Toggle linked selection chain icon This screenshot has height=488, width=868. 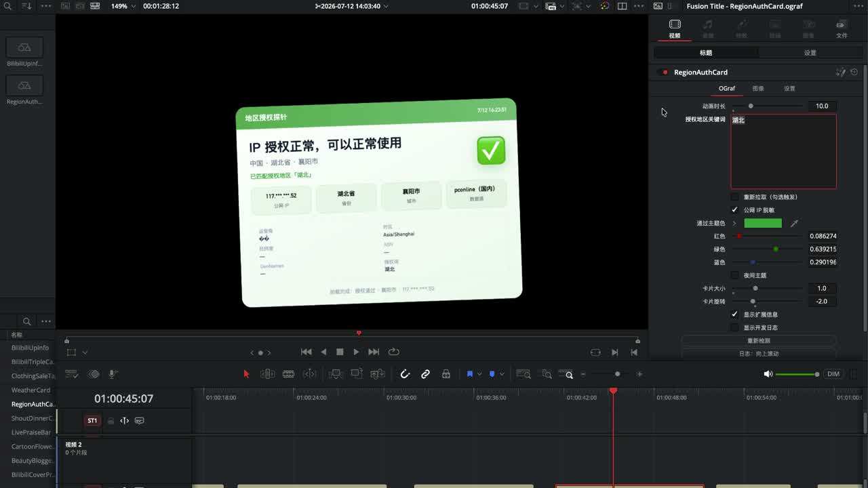425,373
